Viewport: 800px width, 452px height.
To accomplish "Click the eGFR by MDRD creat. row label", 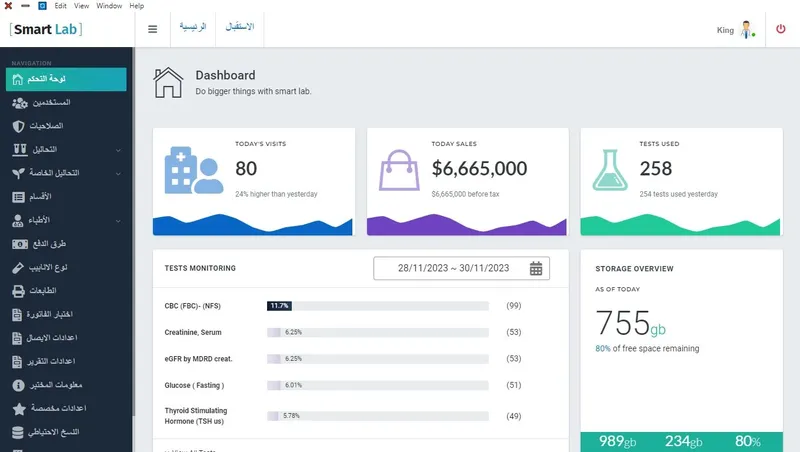I will (198, 359).
